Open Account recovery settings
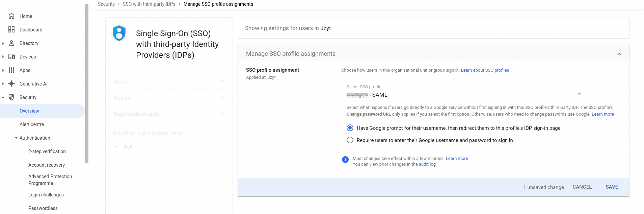 (x=47, y=165)
